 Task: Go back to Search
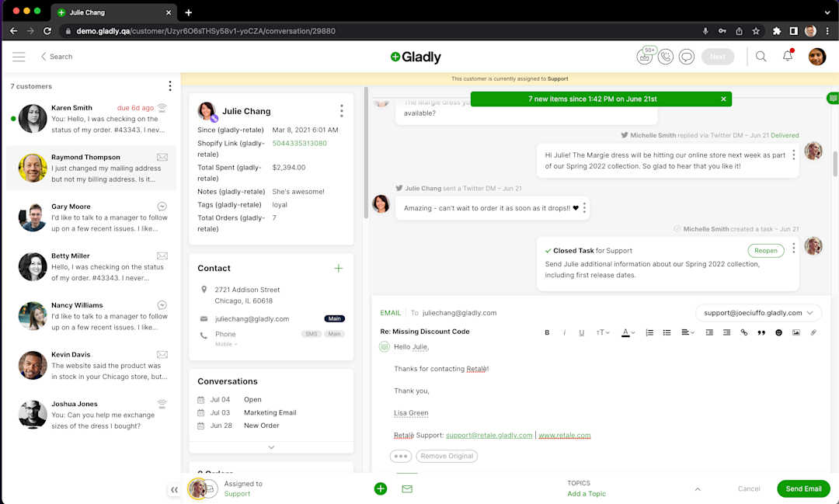pos(57,57)
